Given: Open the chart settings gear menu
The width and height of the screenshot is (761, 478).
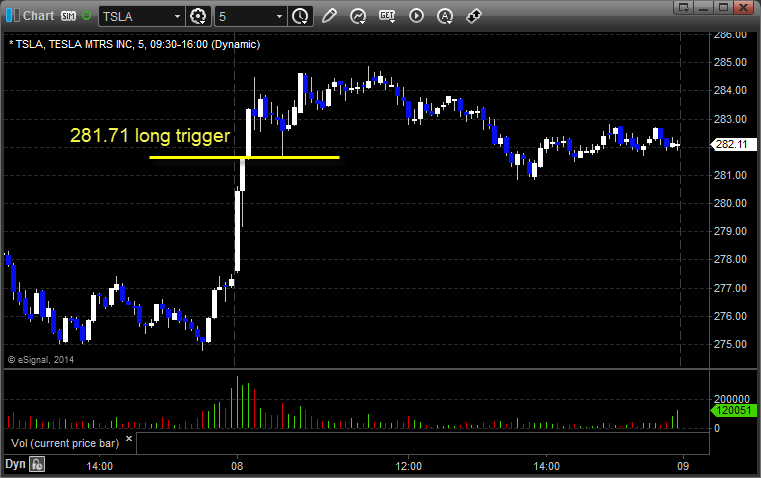Looking at the screenshot, I should click(198, 16).
